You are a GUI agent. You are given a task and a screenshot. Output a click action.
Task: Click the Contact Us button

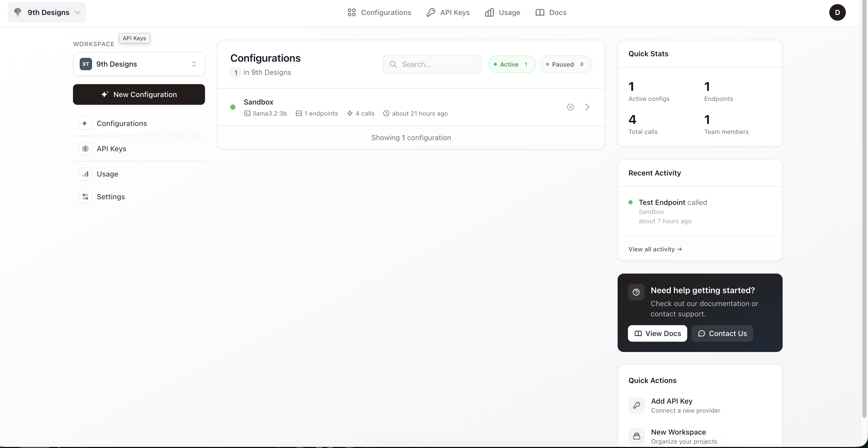[x=722, y=333]
